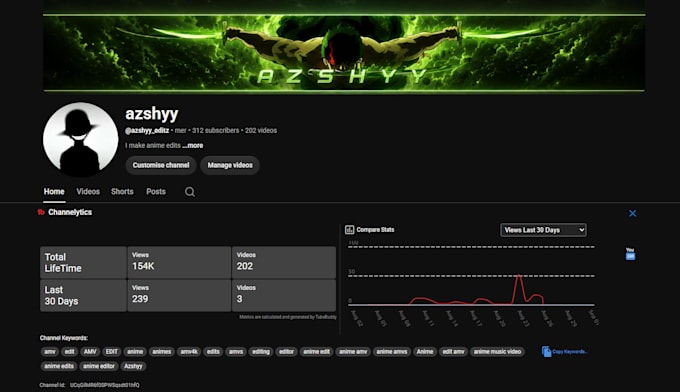Viewport: 680px width, 392px height.
Task: Select the anime edits keyword tag
Action: (59, 366)
